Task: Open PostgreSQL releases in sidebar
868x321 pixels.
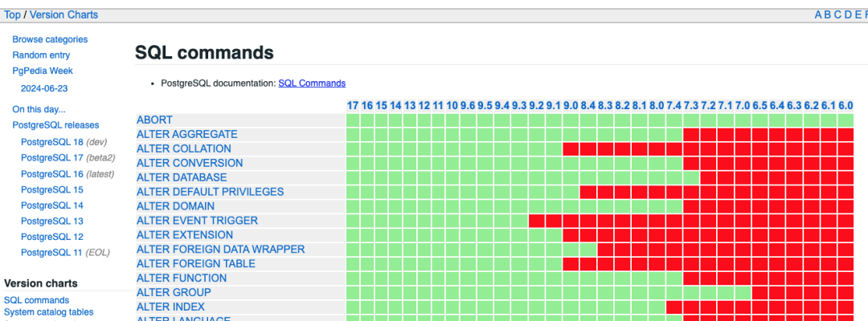Action: [56, 125]
